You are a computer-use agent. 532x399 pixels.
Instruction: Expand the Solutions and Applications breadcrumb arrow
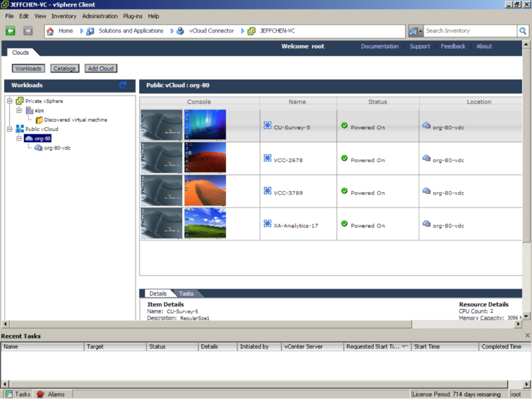click(172, 31)
